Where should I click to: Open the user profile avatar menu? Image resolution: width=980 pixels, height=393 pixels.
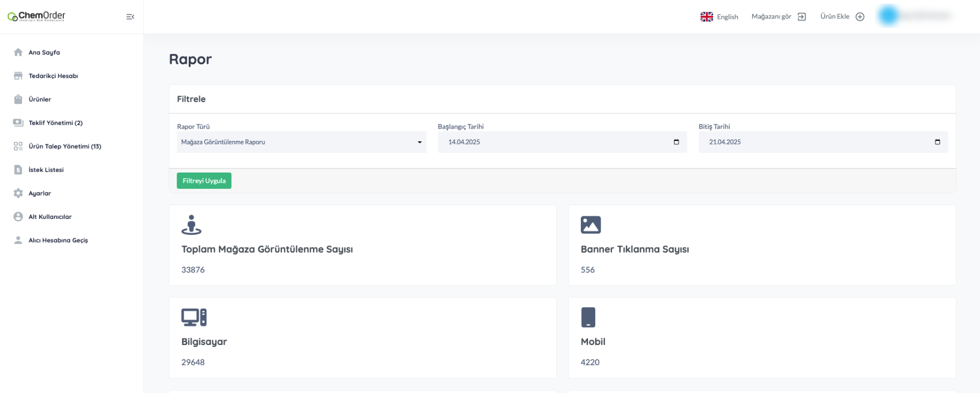pos(888,16)
